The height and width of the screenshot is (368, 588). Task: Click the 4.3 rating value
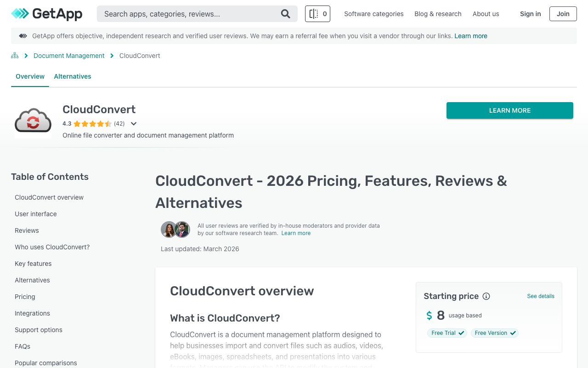pyautogui.click(x=67, y=124)
